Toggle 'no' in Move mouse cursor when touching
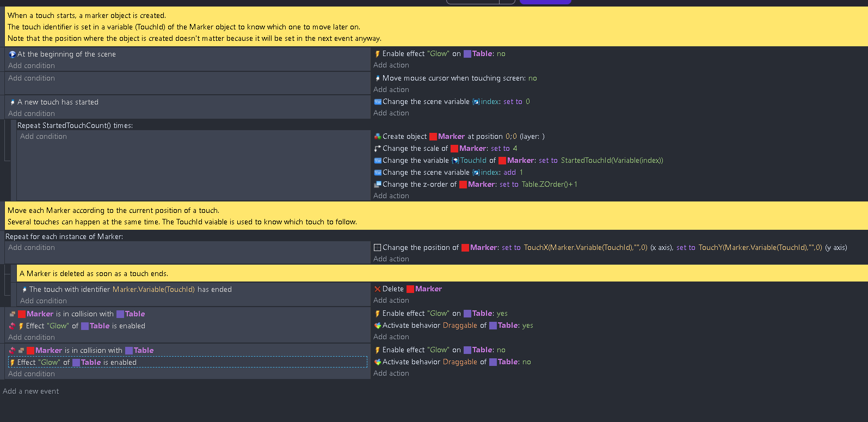 pyautogui.click(x=532, y=78)
